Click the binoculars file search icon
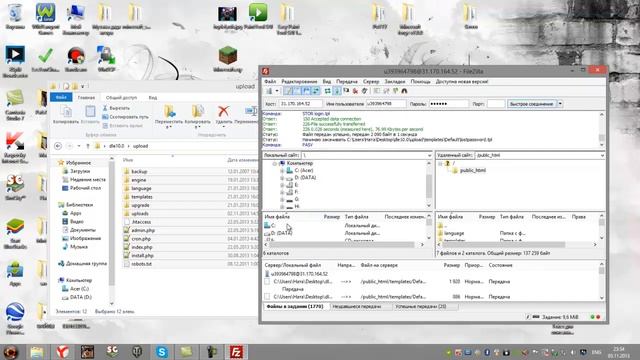The width and height of the screenshot is (640, 360). coord(404,91)
